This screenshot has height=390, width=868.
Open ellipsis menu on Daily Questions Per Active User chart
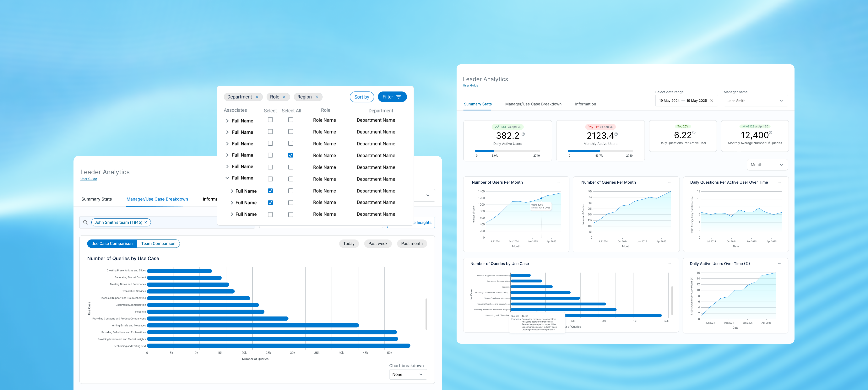click(780, 182)
